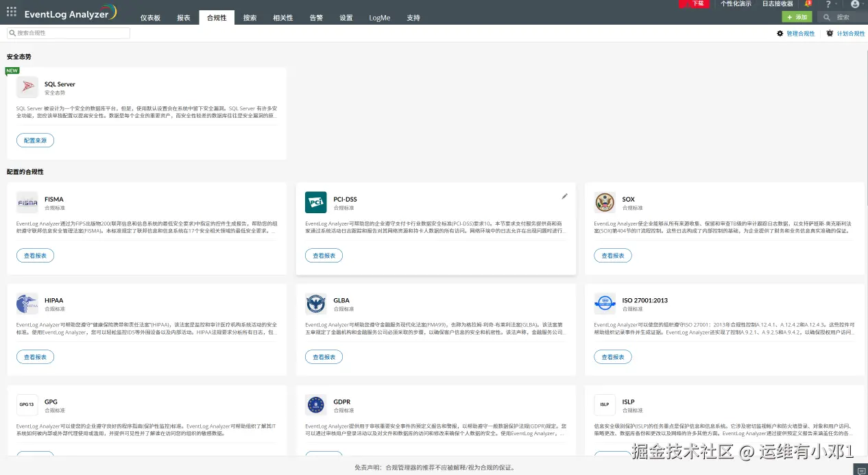Viewport: 868px width, 475px height.
Task: Open the 日志接收器 link
Action: [777, 3]
